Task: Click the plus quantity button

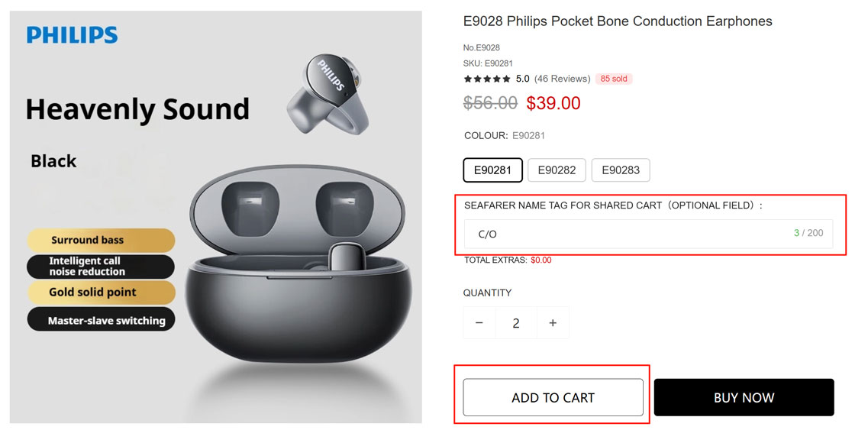Action: (x=553, y=323)
